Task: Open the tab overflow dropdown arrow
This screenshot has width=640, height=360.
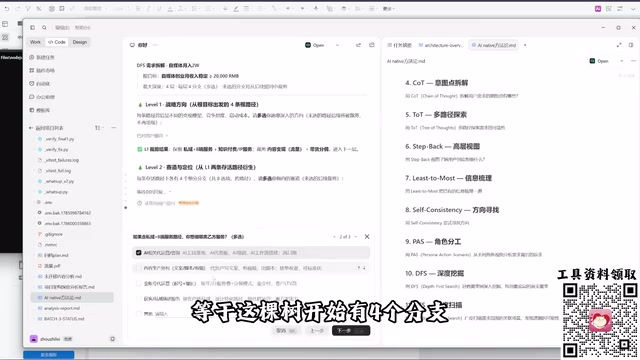Action: click(x=525, y=45)
